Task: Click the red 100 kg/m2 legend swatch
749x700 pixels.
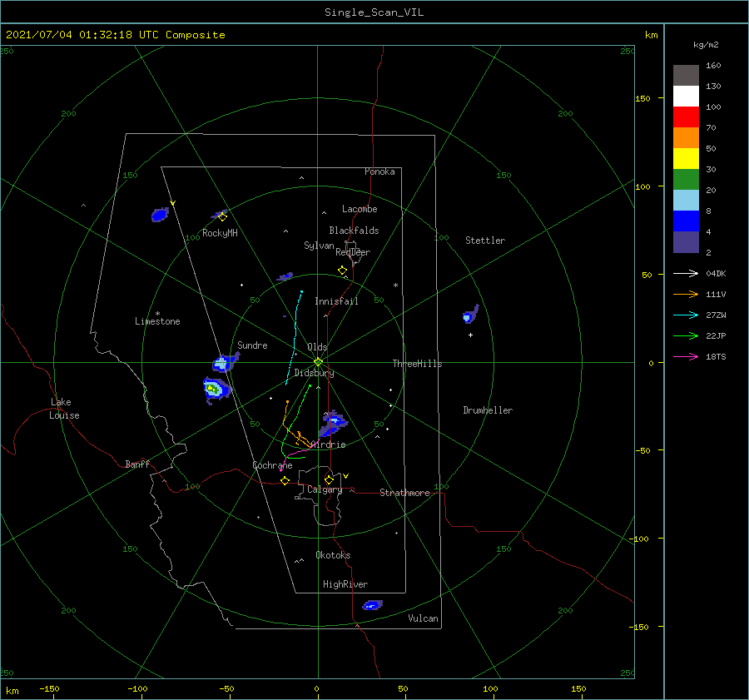Action: (x=686, y=117)
